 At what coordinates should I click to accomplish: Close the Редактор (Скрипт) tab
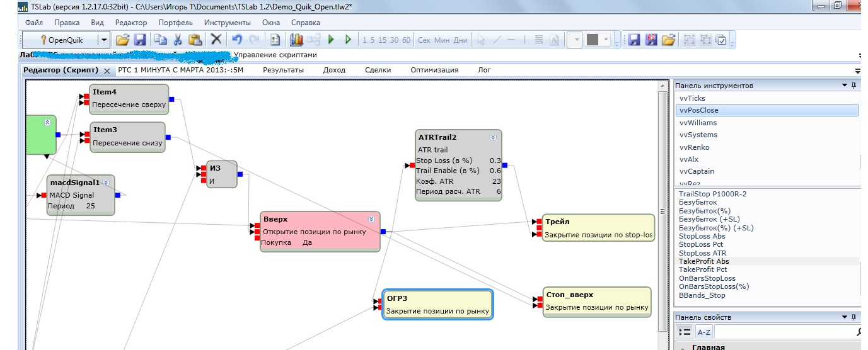pyautogui.click(x=107, y=71)
